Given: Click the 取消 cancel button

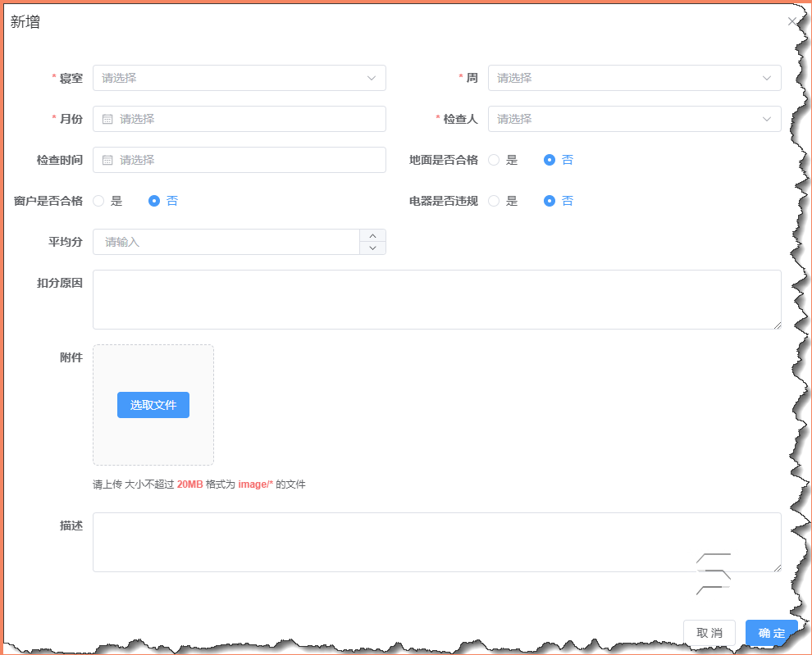Looking at the screenshot, I should click(x=709, y=632).
